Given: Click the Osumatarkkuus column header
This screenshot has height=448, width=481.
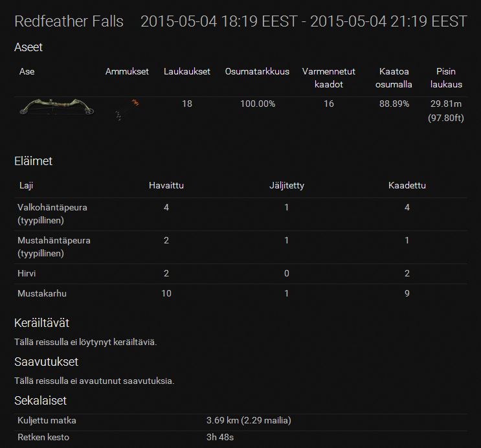Looking at the screenshot, I should [257, 71].
